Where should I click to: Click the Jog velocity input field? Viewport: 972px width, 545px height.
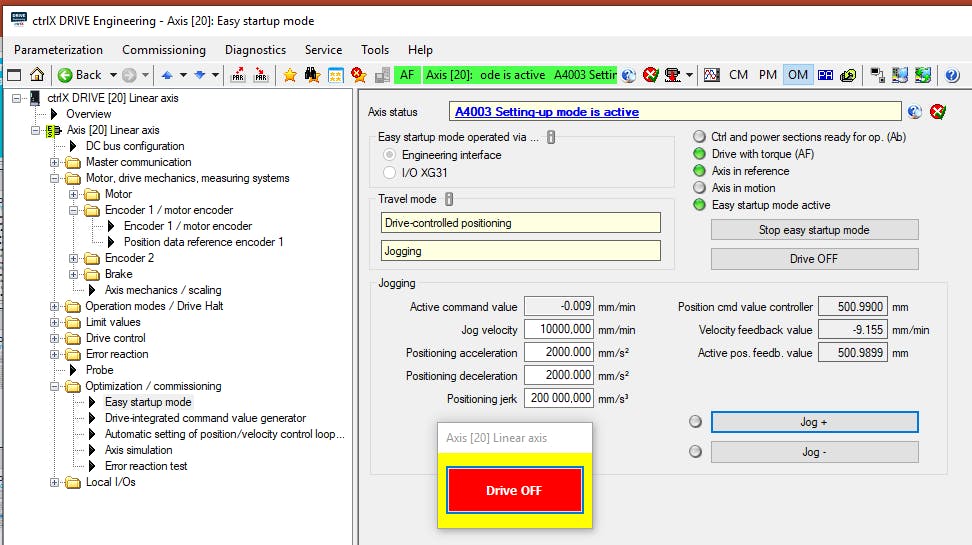(x=559, y=329)
